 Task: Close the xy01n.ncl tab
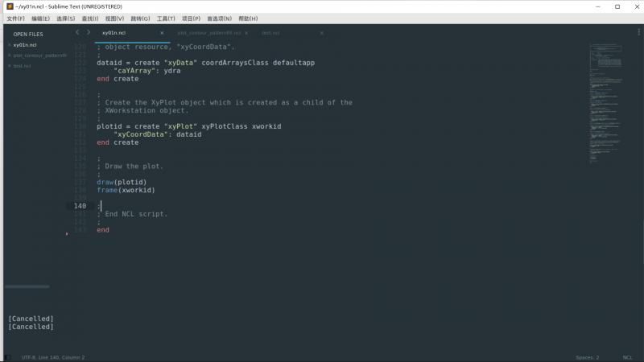point(162,33)
